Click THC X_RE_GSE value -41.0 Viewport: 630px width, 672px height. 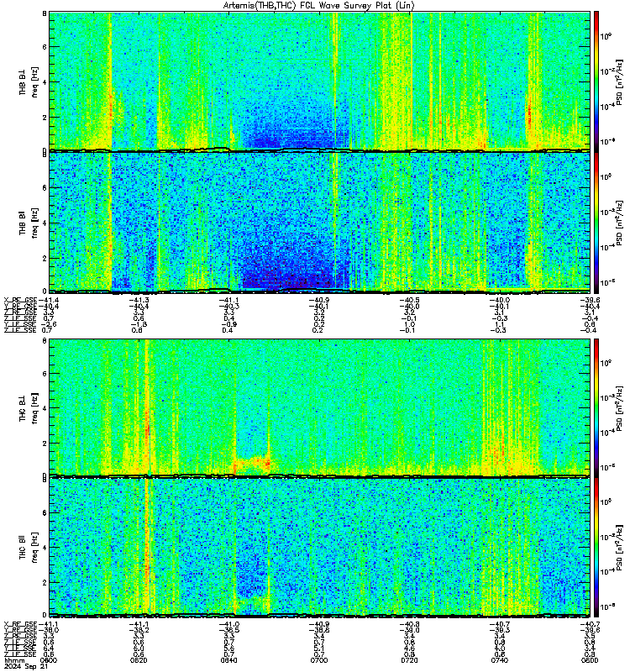(x=228, y=624)
